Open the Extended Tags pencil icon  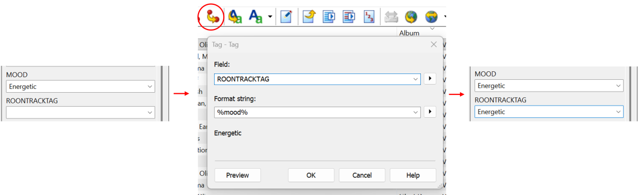pos(287,17)
